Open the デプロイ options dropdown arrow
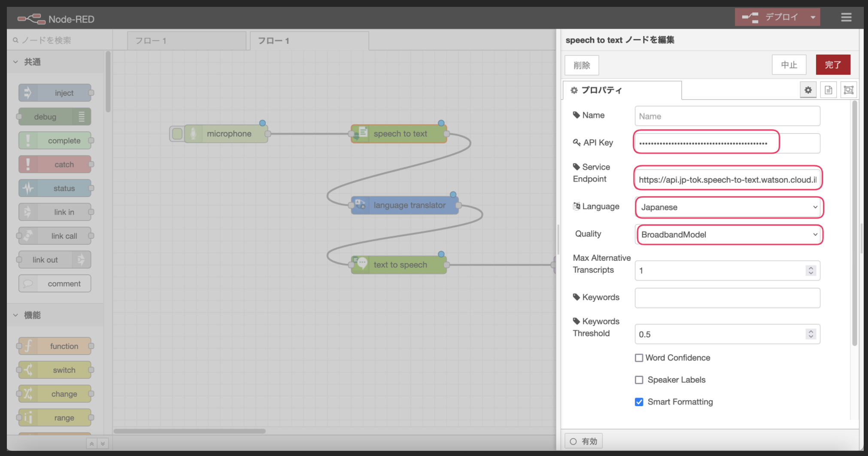Screen dimensions: 868x456 [x=813, y=18]
